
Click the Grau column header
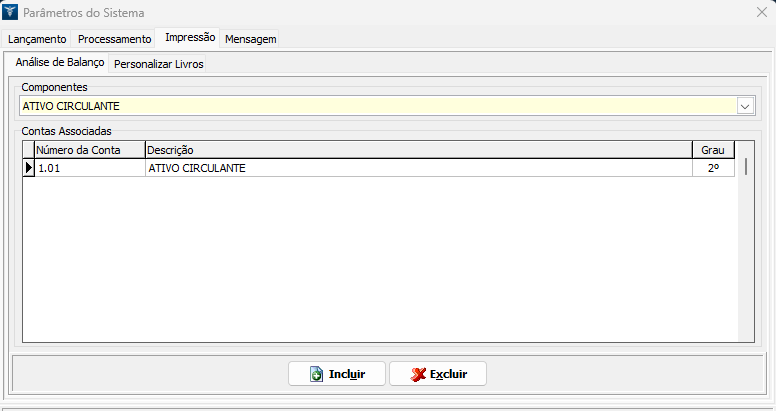pos(712,150)
